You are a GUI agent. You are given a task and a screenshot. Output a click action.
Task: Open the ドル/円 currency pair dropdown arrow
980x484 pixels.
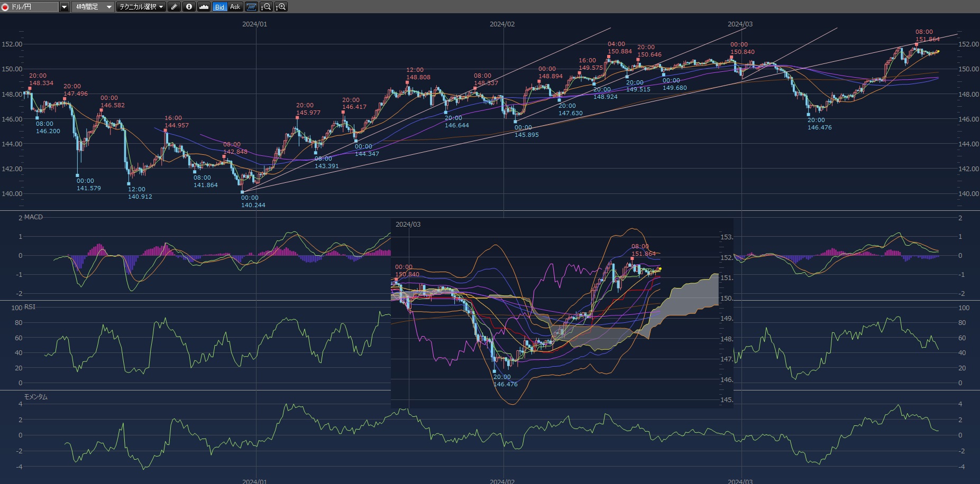pyautogui.click(x=64, y=7)
